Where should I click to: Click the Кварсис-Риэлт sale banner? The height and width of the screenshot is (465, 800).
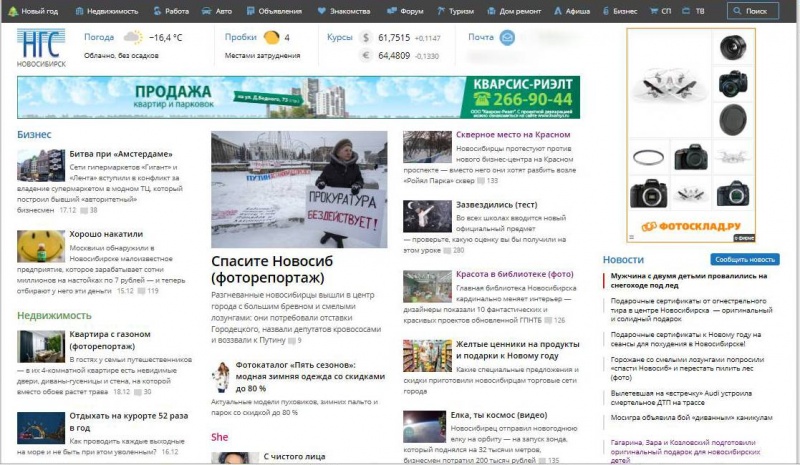point(298,98)
